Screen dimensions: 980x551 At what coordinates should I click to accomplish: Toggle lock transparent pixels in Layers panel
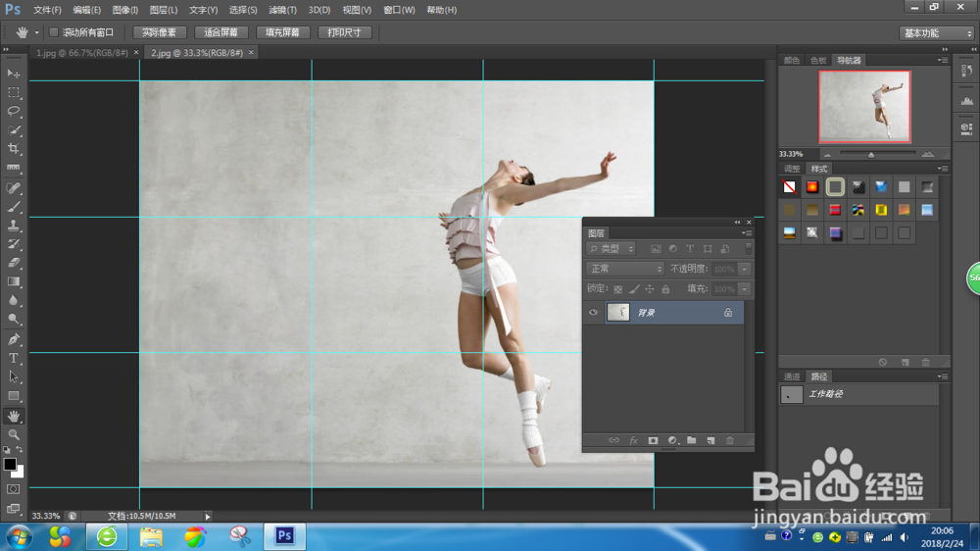618,289
